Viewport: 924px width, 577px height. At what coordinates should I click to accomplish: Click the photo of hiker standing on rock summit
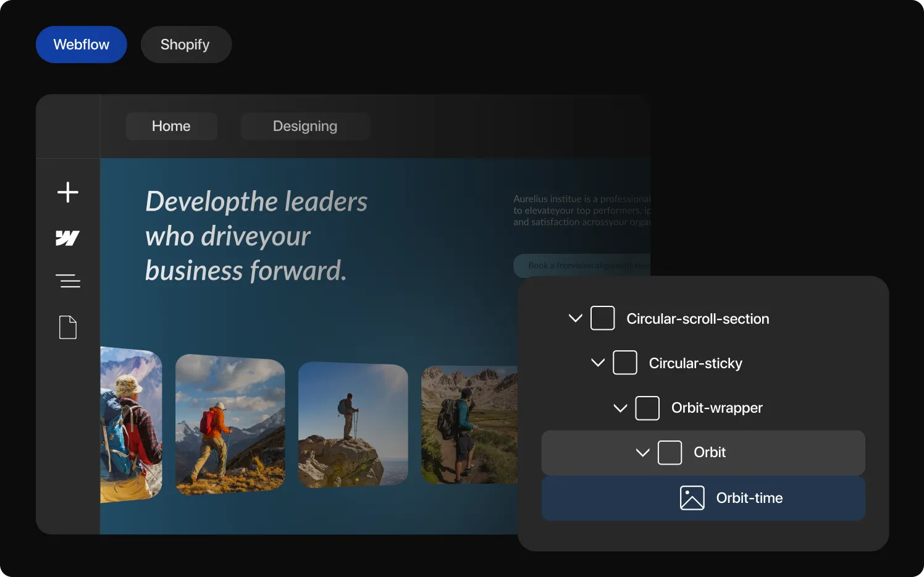353,424
